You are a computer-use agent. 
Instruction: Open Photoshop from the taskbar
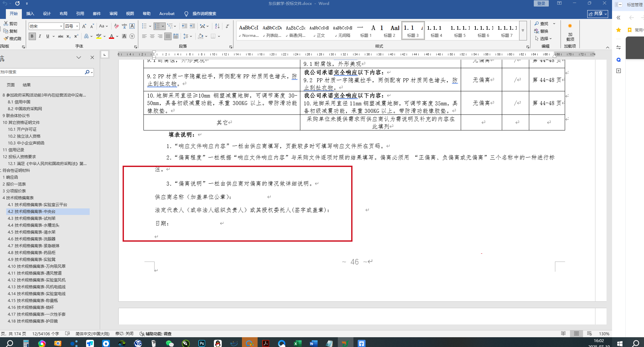click(202, 343)
